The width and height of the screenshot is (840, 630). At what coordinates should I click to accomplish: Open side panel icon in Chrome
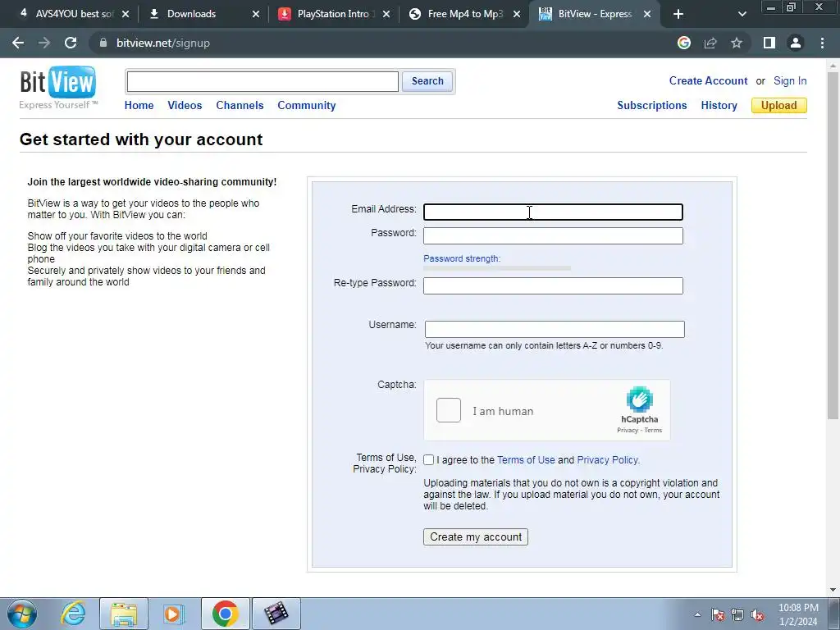[769, 43]
